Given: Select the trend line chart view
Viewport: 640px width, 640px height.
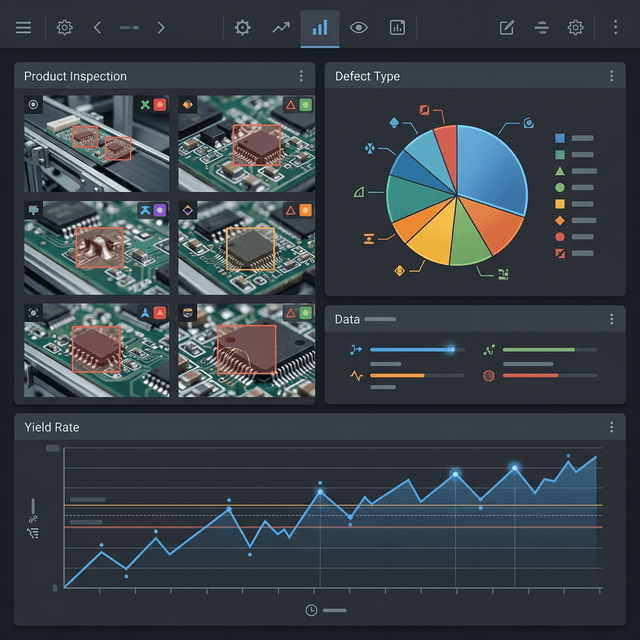Looking at the screenshot, I should [281, 28].
